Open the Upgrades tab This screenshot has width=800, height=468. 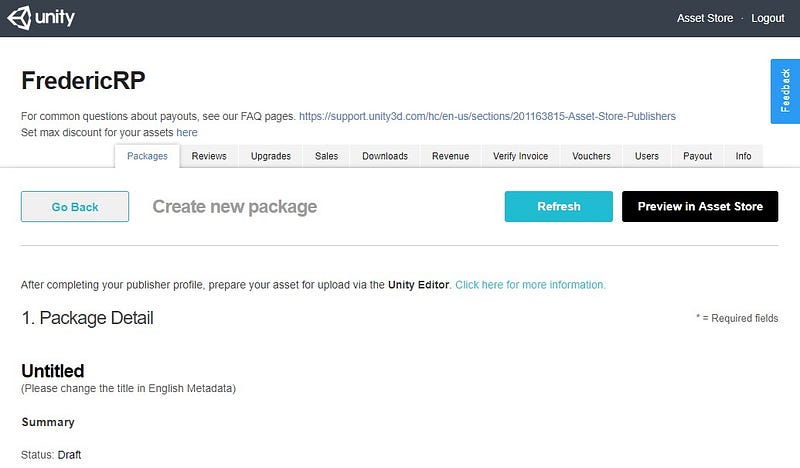[x=270, y=156]
